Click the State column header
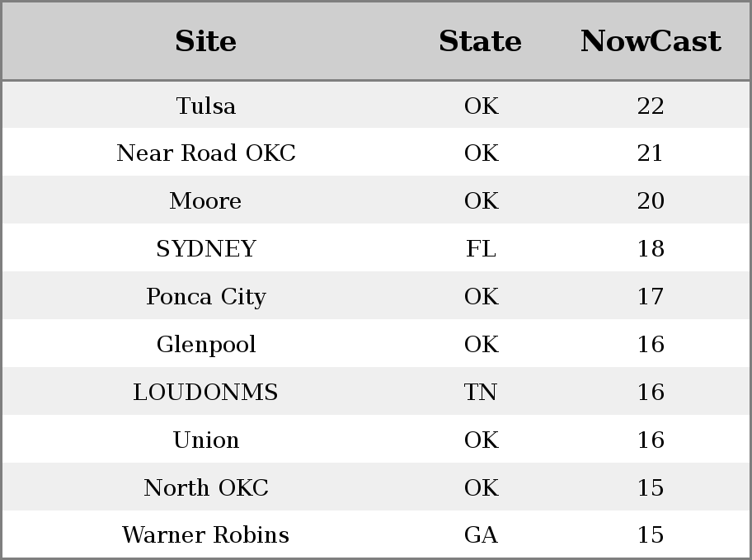752x560 pixels. click(481, 41)
